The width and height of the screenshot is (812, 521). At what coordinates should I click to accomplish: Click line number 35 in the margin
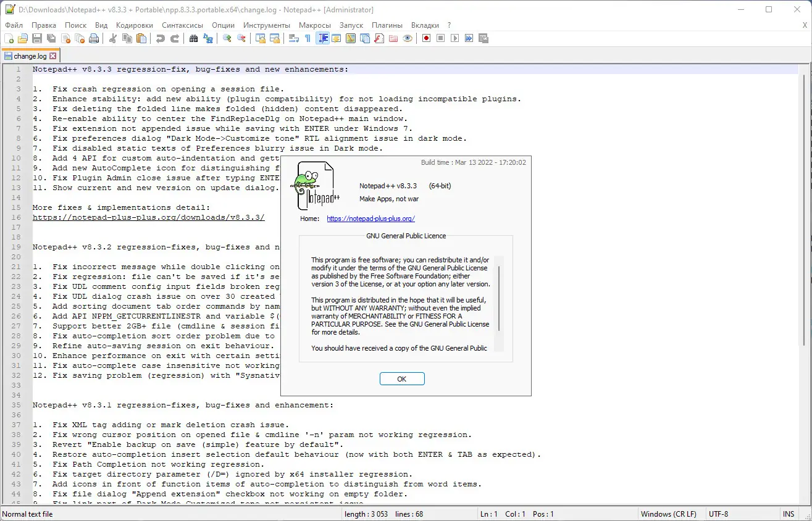(17, 405)
